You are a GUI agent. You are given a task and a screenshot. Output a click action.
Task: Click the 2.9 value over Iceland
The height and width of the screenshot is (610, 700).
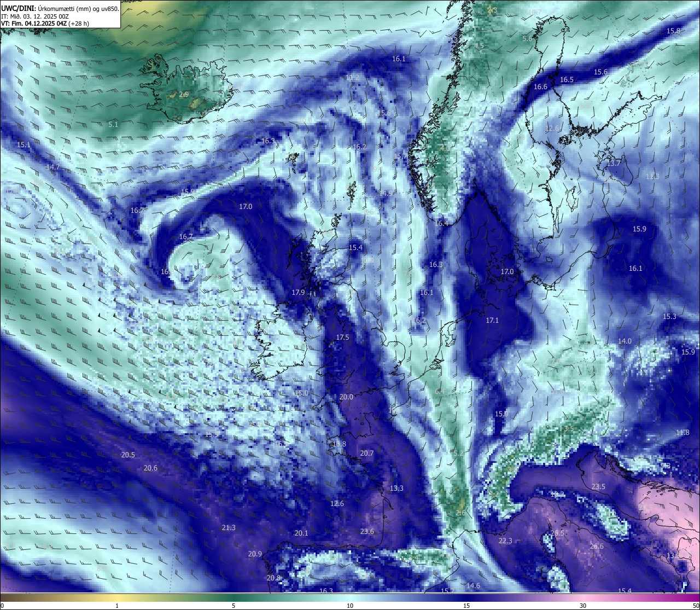184,95
